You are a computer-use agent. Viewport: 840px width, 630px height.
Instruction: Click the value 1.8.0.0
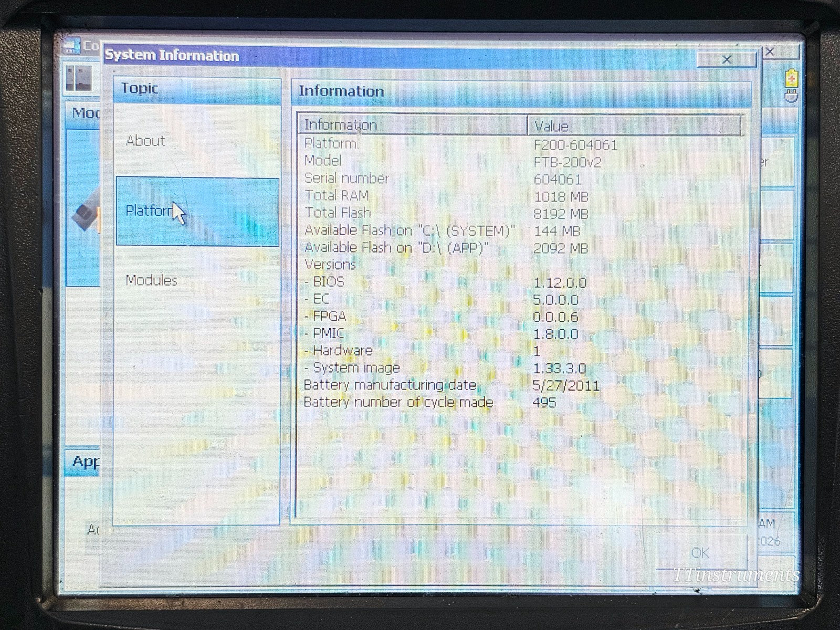(555, 334)
